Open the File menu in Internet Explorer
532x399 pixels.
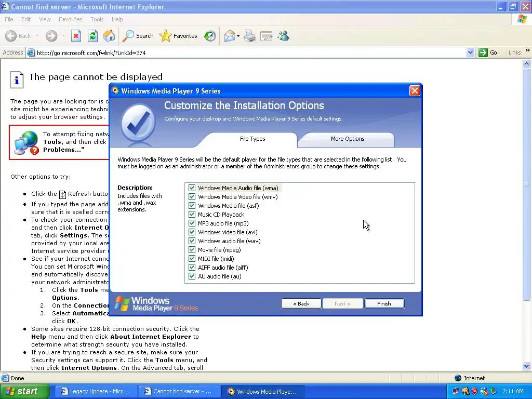coord(9,19)
